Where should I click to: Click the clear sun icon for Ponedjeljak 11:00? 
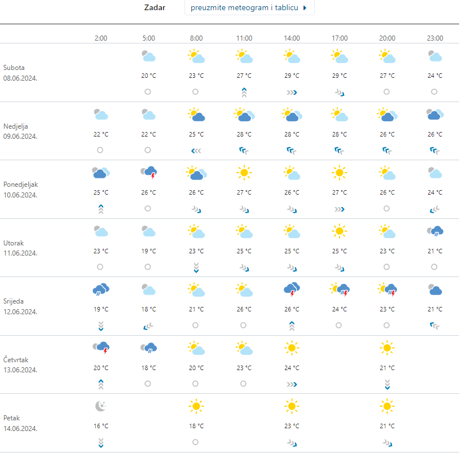coord(244,173)
